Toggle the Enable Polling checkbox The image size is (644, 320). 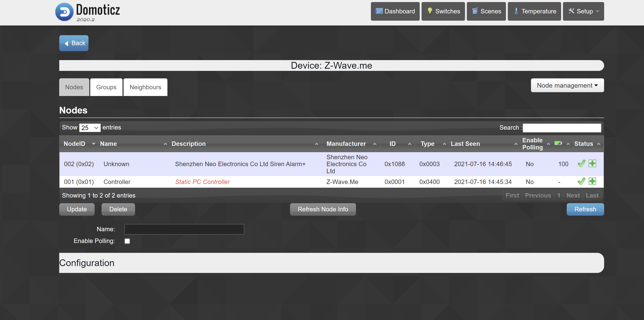pos(127,241)
